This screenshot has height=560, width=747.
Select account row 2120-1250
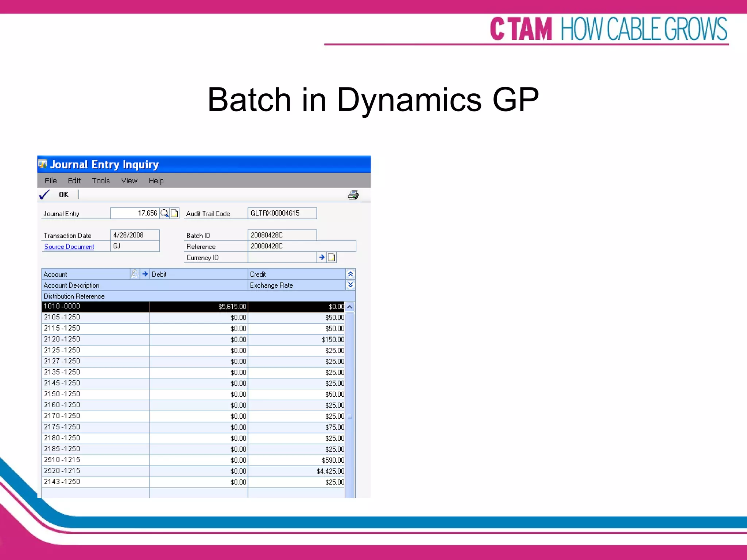click(x=193, y=339)
